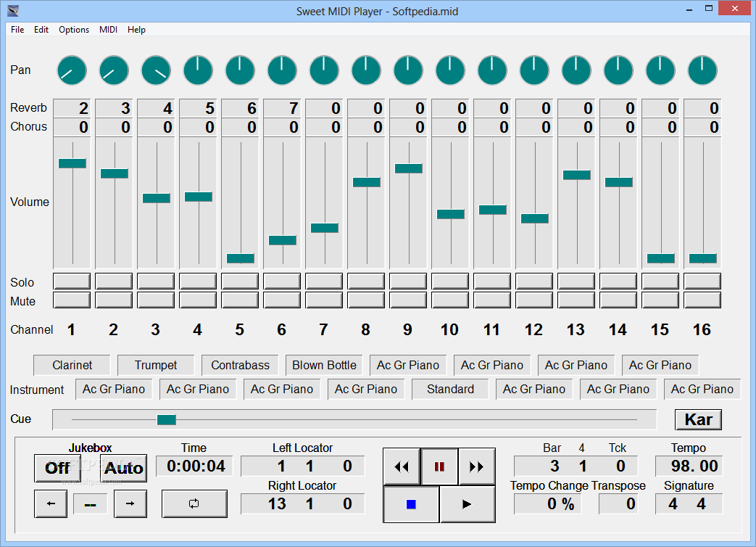
Task: Open the Contrabass instrument selector
Action: point(240,365)
